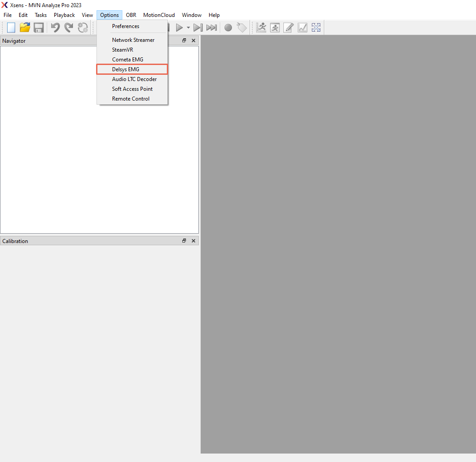
Task: Choose Network Streamer option
Action: click(x=132, y=40)
